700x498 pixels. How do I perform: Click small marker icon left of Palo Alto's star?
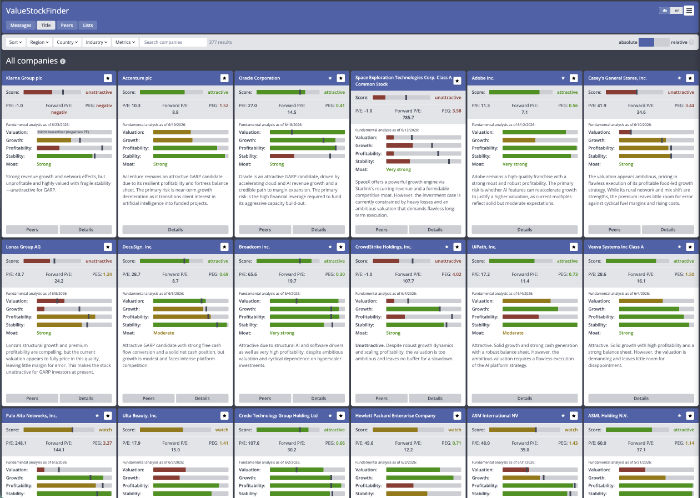pos(97,415)
